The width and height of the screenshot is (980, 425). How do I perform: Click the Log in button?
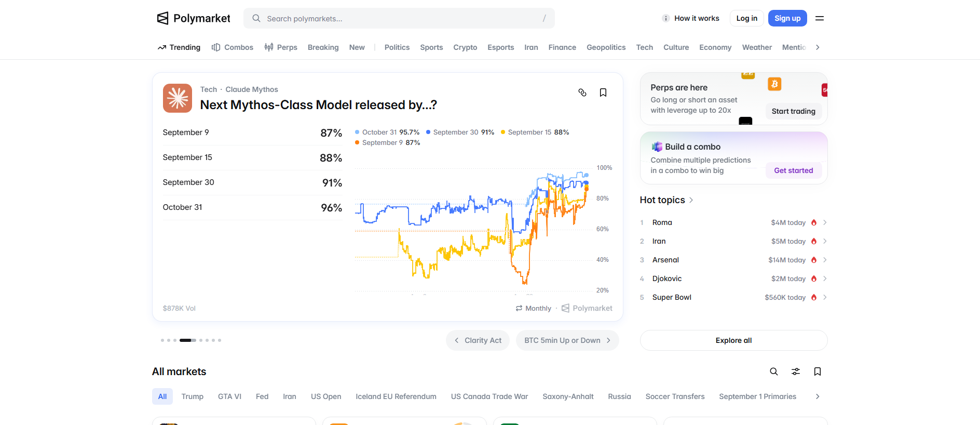click(x=747, y=18)
